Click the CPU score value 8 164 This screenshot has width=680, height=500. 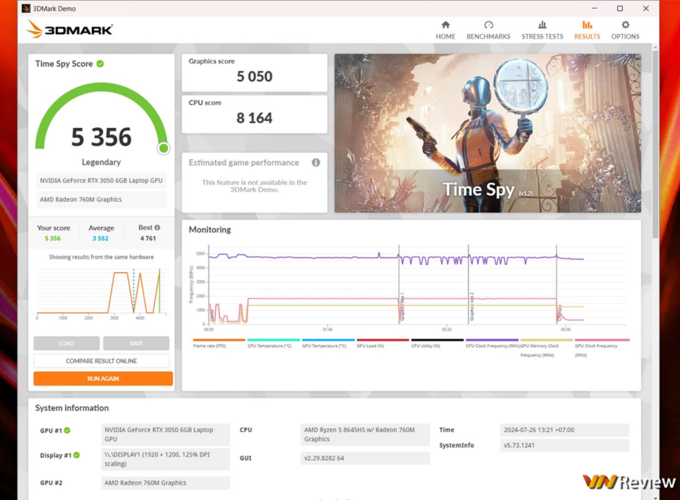coord(255,118)
